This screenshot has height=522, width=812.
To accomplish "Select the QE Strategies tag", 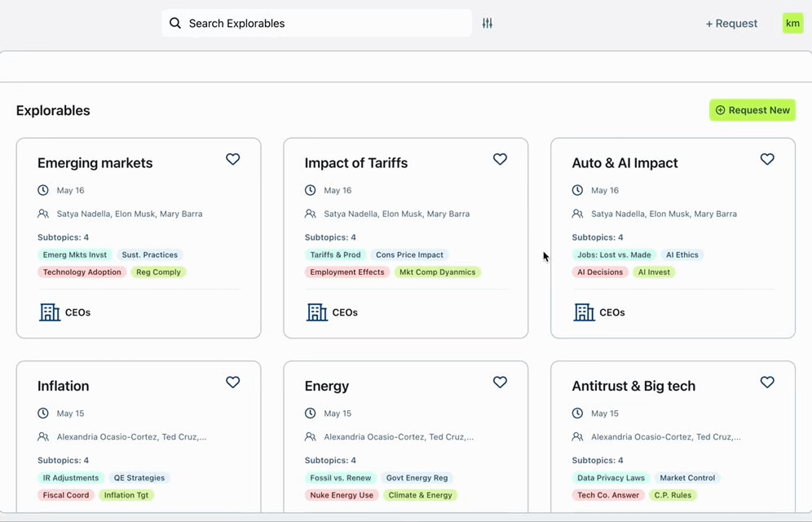I will pyautogui.click(x=139, y=478).
